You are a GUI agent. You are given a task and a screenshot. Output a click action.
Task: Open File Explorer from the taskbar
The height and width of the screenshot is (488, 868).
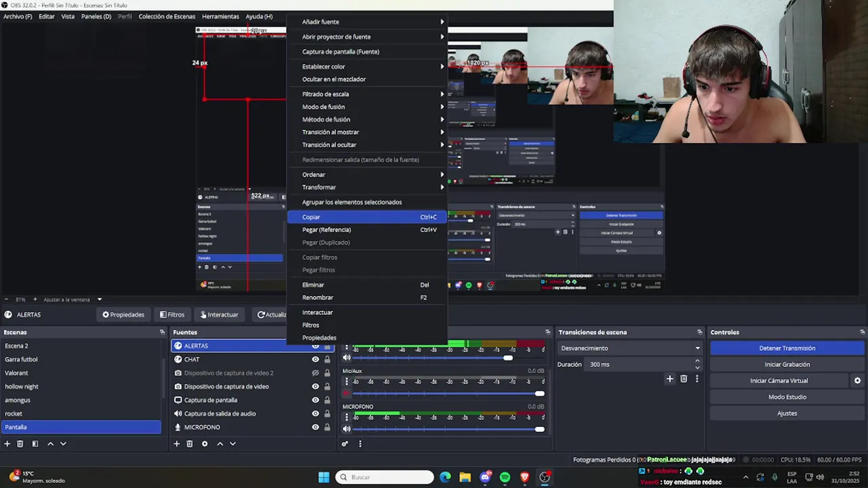[465, 477]
